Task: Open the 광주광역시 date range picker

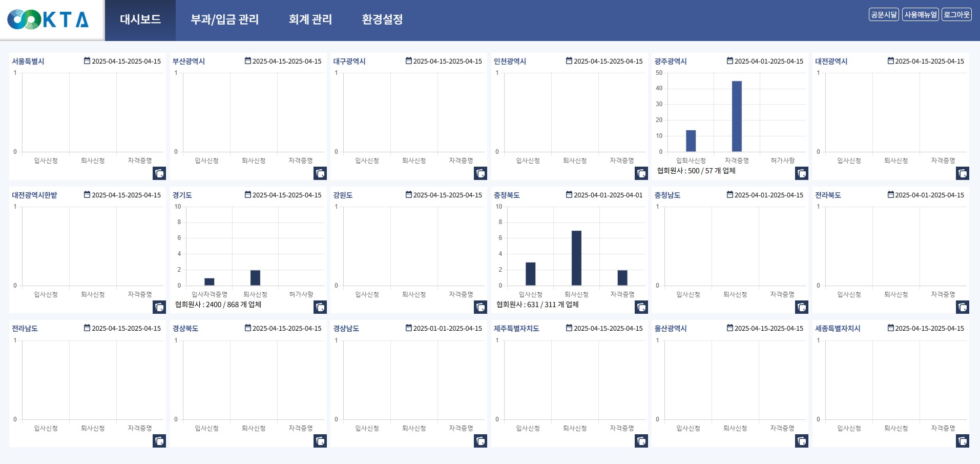Action: point(768,61)
